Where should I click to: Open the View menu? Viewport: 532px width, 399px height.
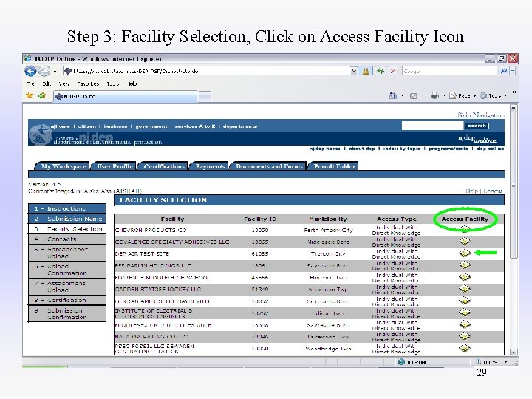[64, 83]
